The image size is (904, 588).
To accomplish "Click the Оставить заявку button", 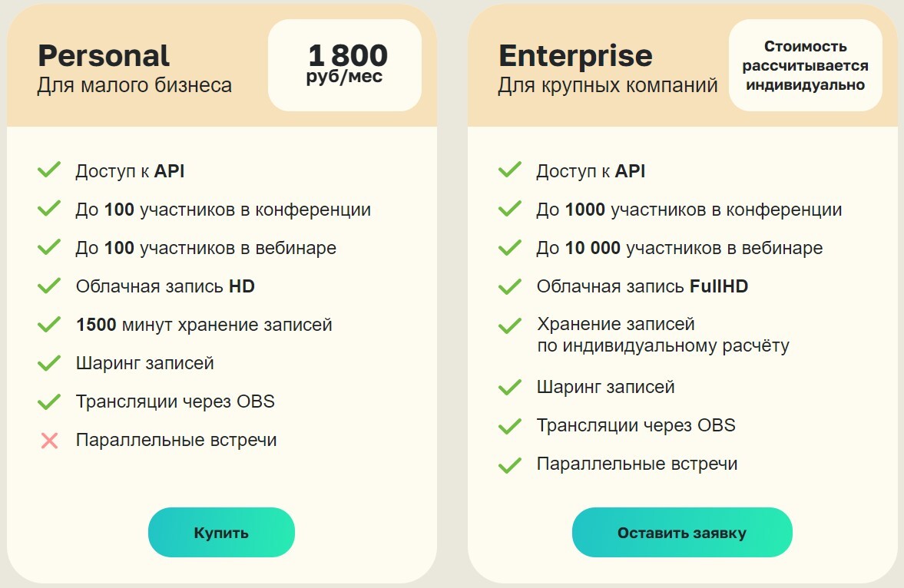I will coord(682,532).
